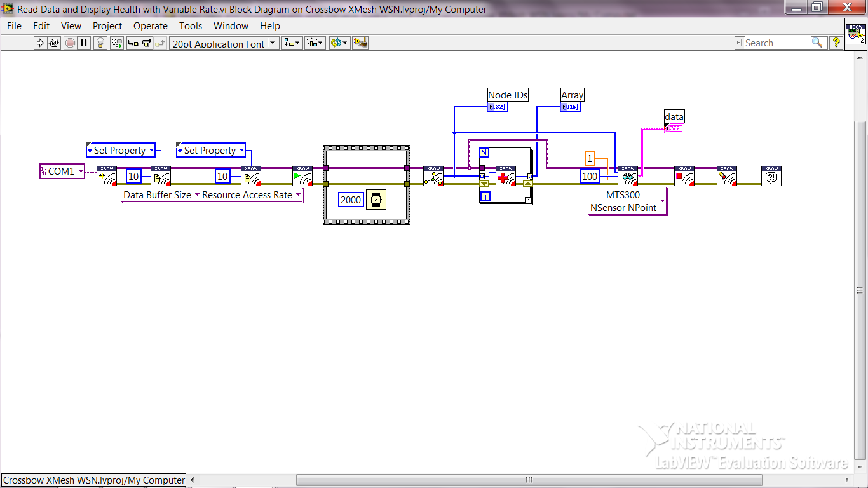Open the Reorder dropdown in toolbar

[339, 43]
